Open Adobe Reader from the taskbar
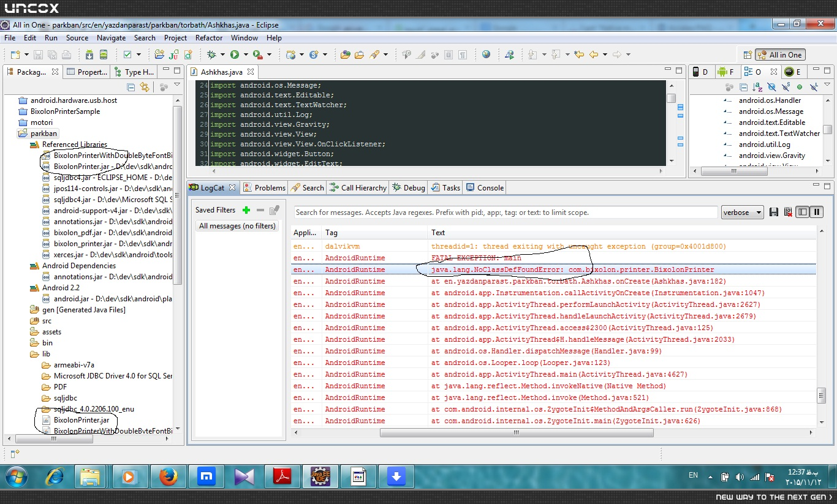 coord(282,476)
